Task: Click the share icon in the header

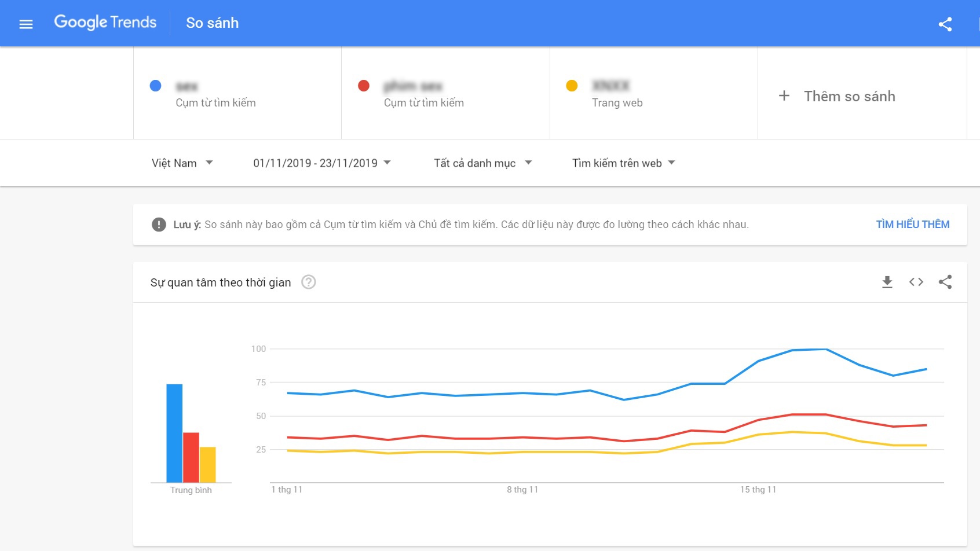Action: [945, 24]
